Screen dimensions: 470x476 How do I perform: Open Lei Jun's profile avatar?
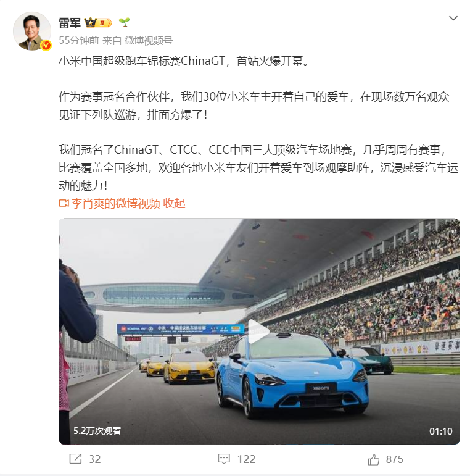(32, 31)
